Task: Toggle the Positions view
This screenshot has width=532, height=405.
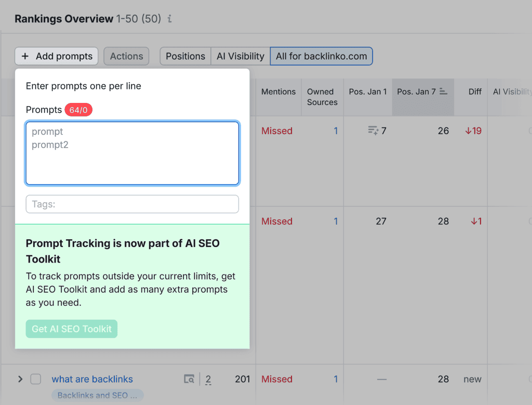Action: click(185, 56)
